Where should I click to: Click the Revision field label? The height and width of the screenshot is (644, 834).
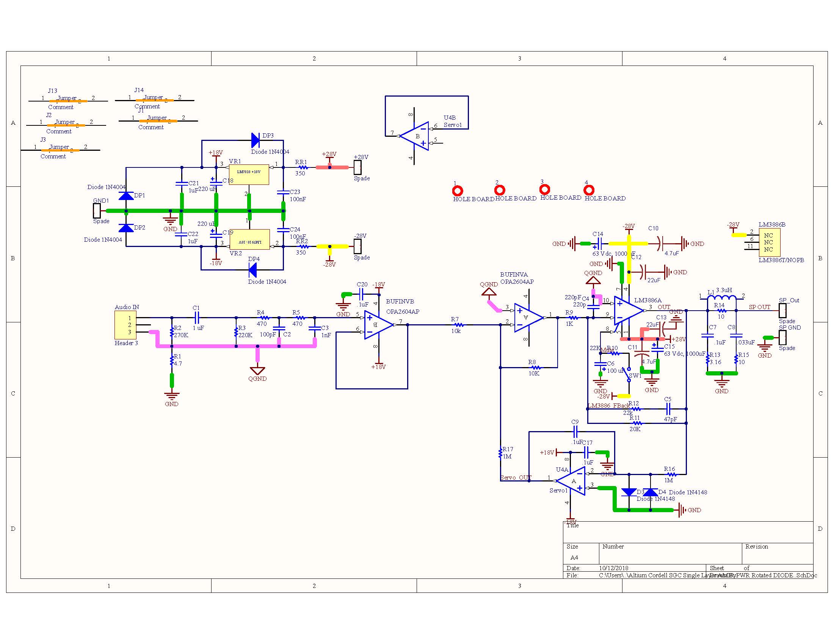(x=757, y=547)
